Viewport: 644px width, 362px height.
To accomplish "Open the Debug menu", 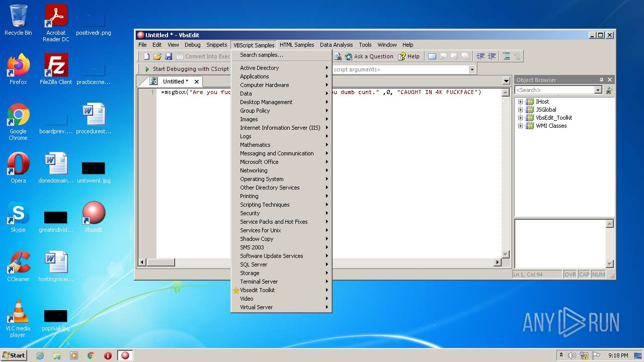I will click(192, 45).
